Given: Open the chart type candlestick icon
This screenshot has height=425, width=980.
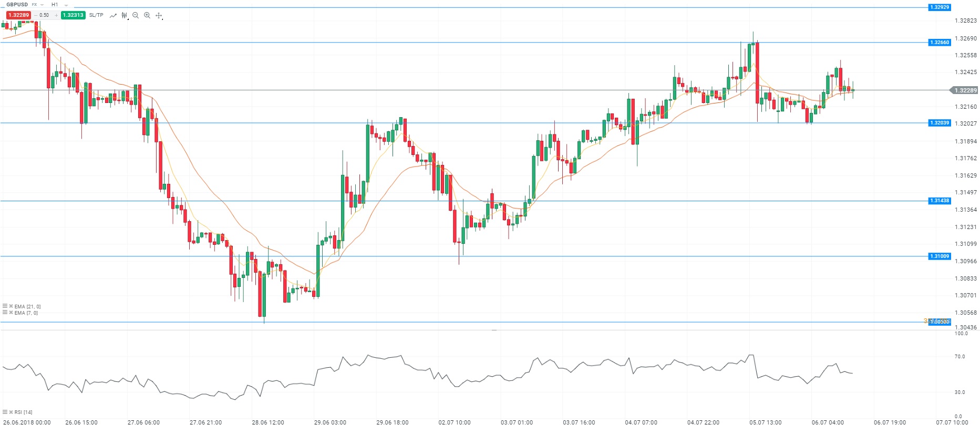Looking at the screenshot, I should coord(125,16).
